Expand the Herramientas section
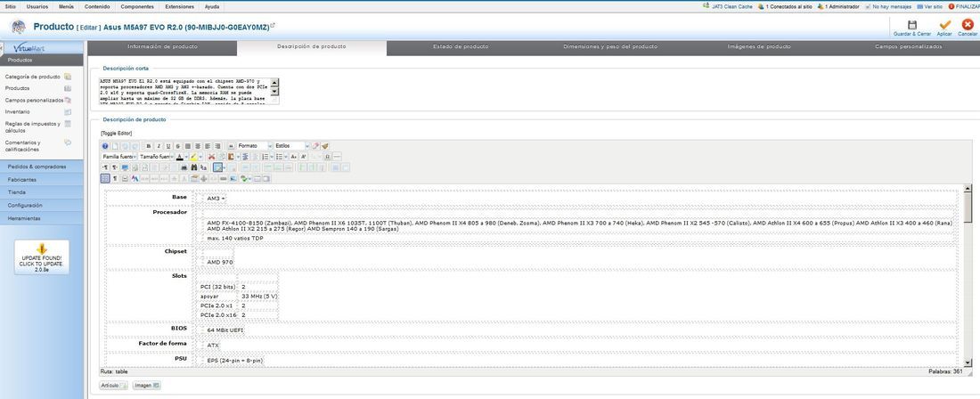The height and width of the screenshot is (399, 980). coord(41,218)
